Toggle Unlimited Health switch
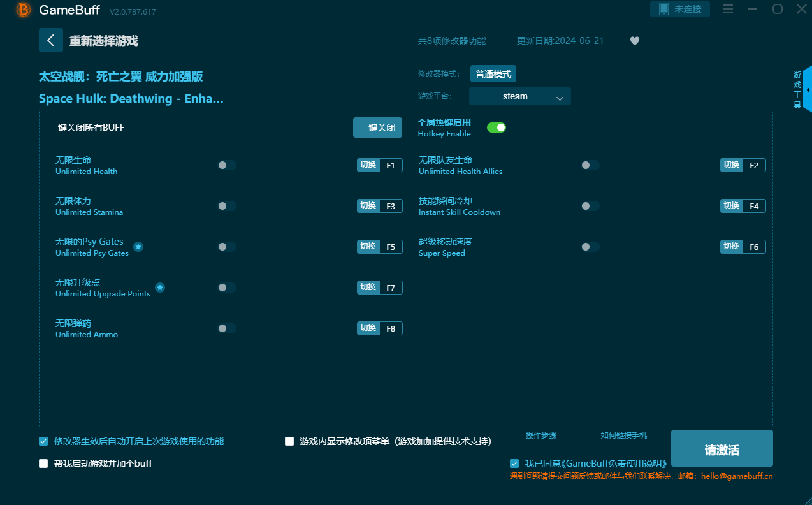Screen dimensions: 812x505 pyautogui.click(x=227, y=165)
